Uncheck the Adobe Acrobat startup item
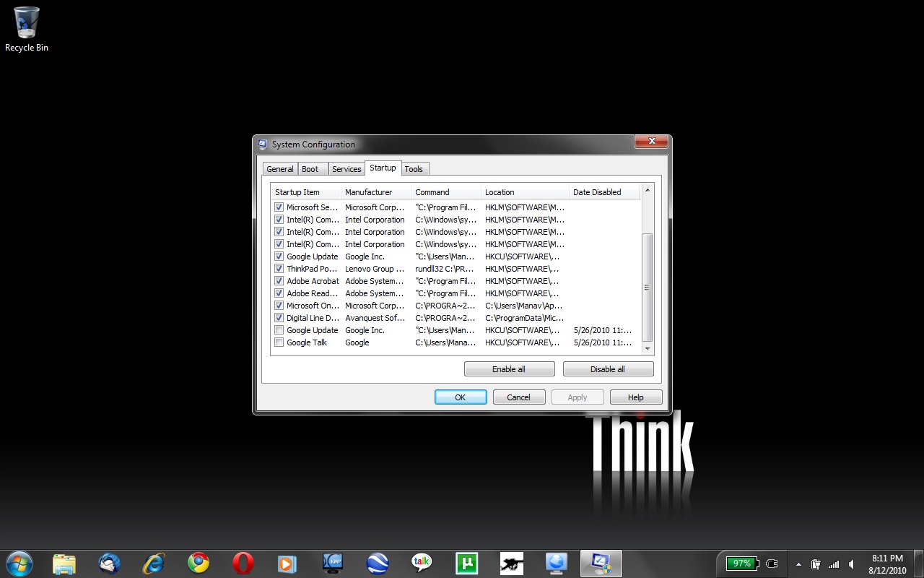 click(279, 281)
